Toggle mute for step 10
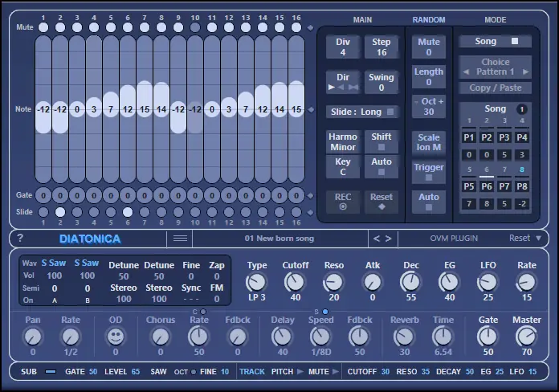 pos(195,27)
